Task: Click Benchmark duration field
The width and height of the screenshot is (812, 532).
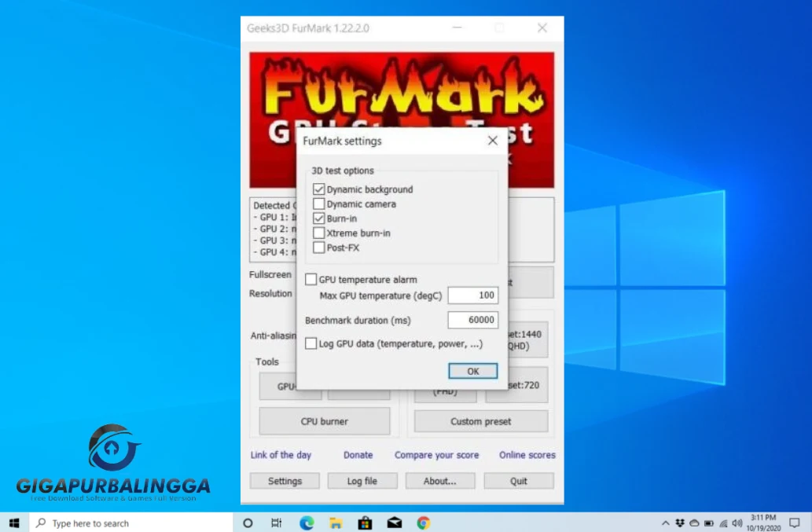Action: click(x=472, y=320)
